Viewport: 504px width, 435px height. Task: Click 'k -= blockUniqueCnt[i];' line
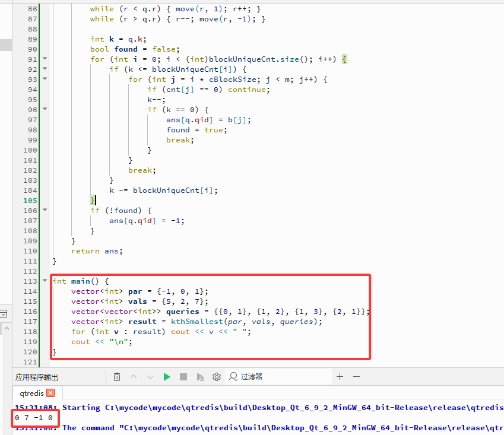pyautogui.click(x=164, y=190)
